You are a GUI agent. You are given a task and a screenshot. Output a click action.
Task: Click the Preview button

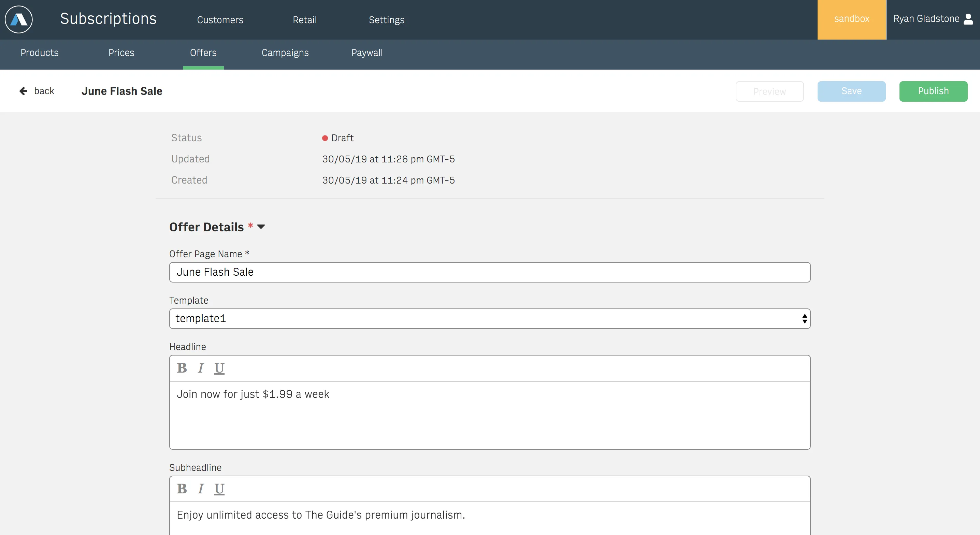(769, 91)
